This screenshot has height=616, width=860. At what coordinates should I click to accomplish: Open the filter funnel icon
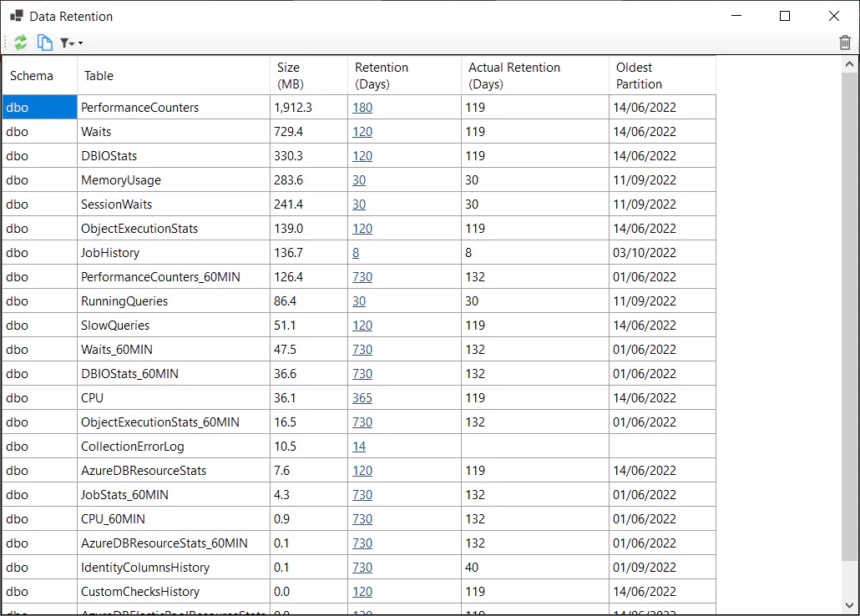coord(65,43)
